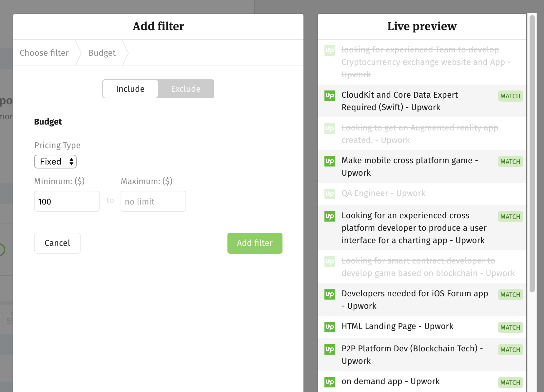Click the Upwork logo beside Make mobile cross platform game
This screenshot has height=392, width=544.
[x=330, y=162]
